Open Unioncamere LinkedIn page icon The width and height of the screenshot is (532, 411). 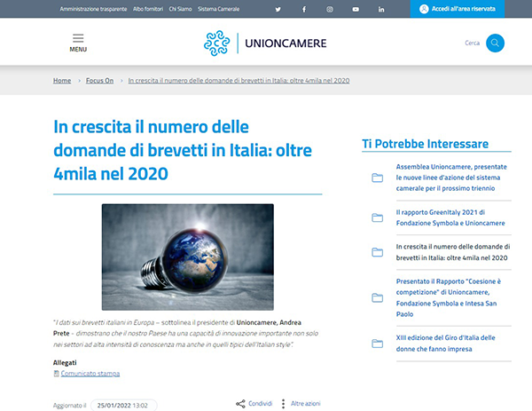coord(381,9)
